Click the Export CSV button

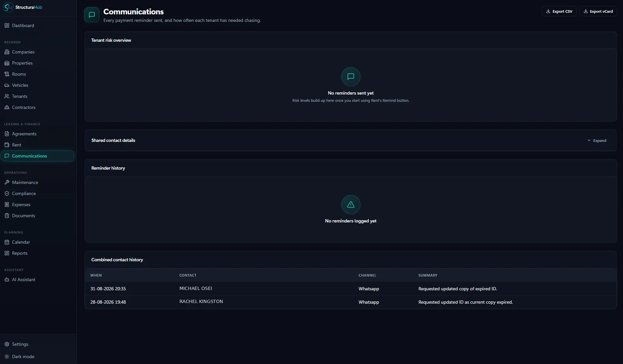(559, 11)
